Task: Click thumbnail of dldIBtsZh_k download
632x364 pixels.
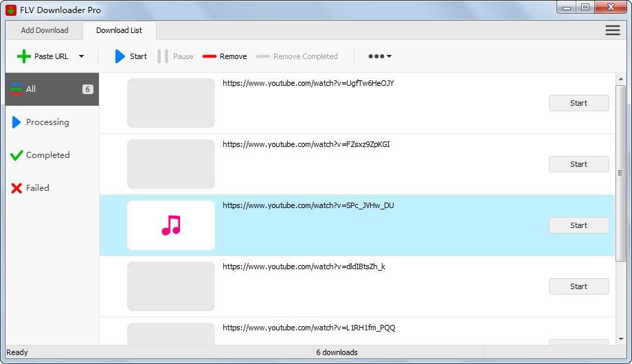Action: pos(171,286)
